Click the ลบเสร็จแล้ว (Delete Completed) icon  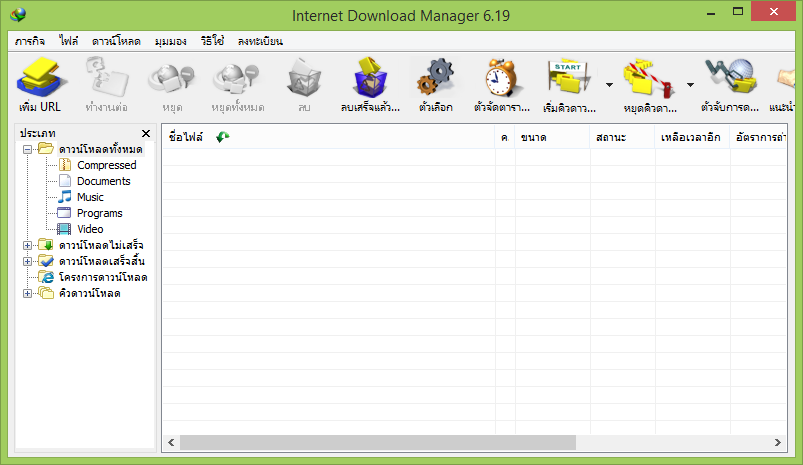tap(370, 77)
